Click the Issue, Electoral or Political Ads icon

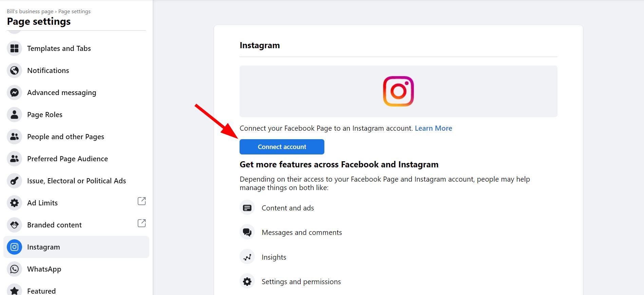pyautogui.click(x=14, y=181)
